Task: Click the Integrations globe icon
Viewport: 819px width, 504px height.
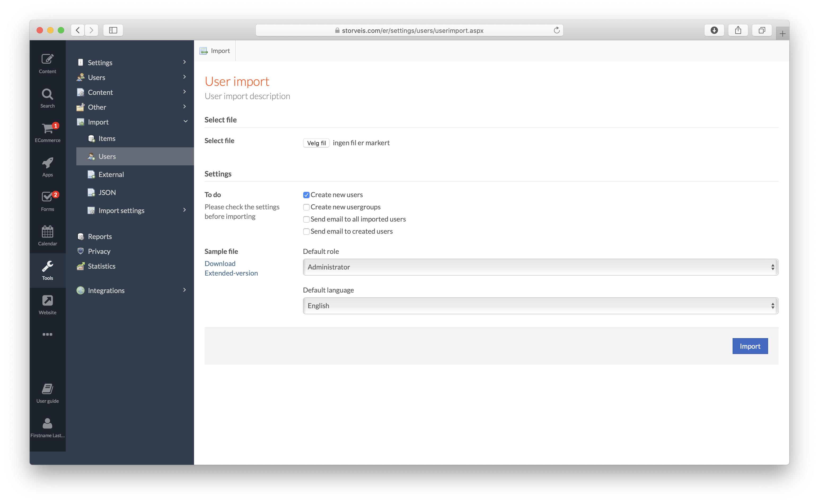Action: (x=80, y=290)
